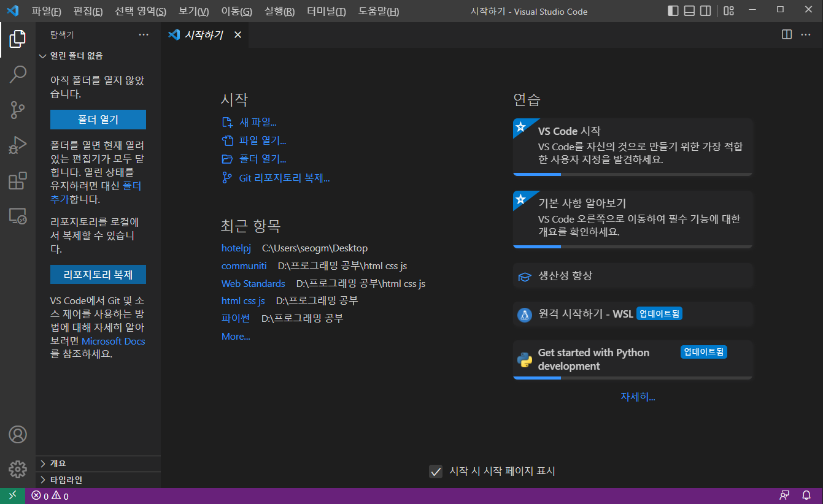Click the VS Code logo in title bar

pyautogui.click(x=12, y=11)
